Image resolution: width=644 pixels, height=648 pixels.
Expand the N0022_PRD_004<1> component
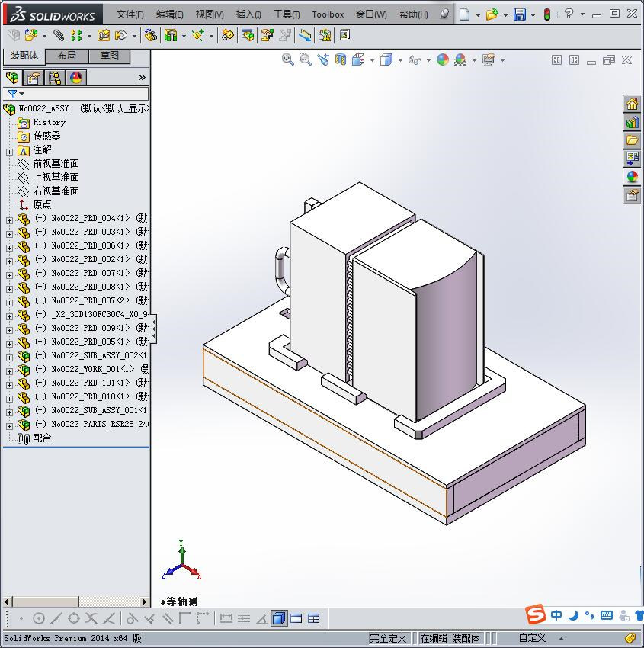(9, 220)
